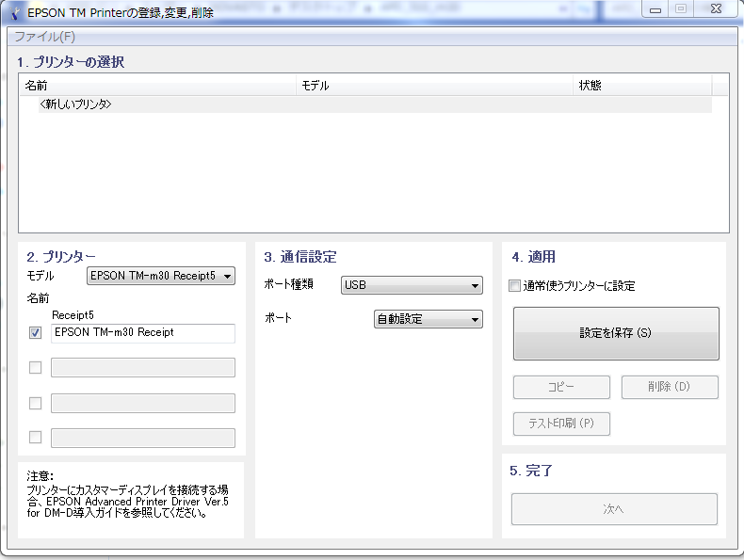Viewport: 744px width, 560px height.
Task: Click the 5. 完了 heading
Action: coord(531,471)
